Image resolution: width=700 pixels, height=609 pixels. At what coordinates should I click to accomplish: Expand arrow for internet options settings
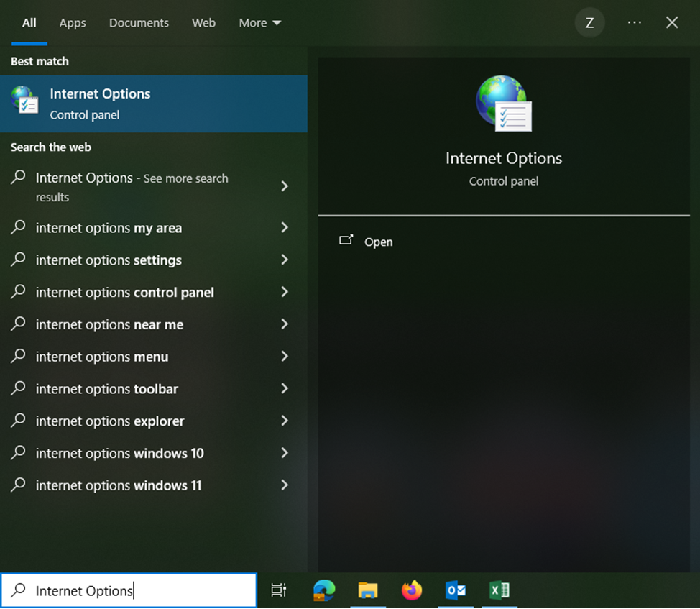[x=285, y=260]
